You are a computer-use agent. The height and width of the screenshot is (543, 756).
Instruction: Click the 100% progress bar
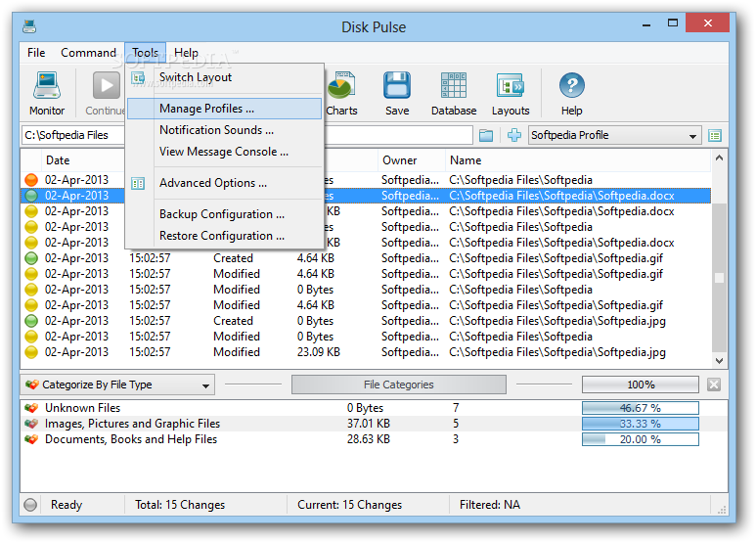(x=641, y=385)
